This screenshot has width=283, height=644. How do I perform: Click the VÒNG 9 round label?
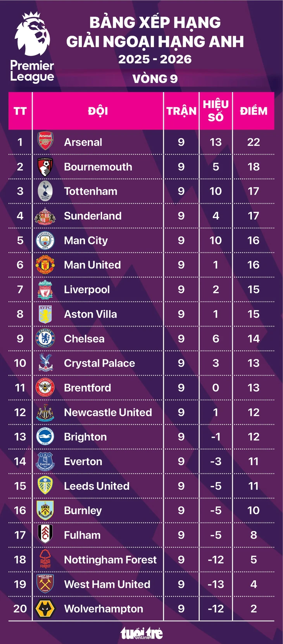point(155,79)
